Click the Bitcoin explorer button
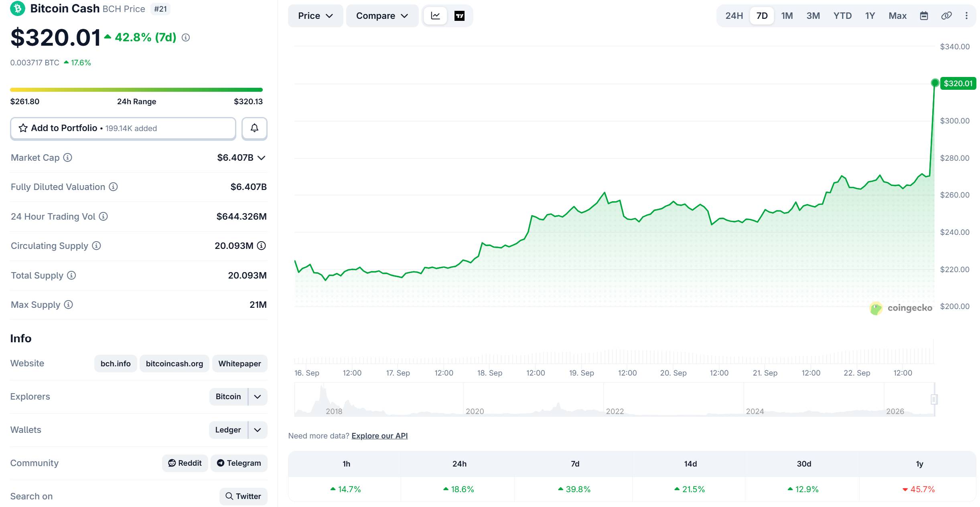This screenshot has height=507, width=980. coord(228,396)
